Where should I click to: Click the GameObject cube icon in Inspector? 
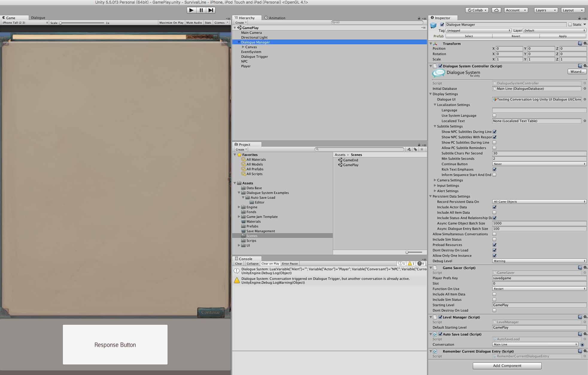pos(433,26)
